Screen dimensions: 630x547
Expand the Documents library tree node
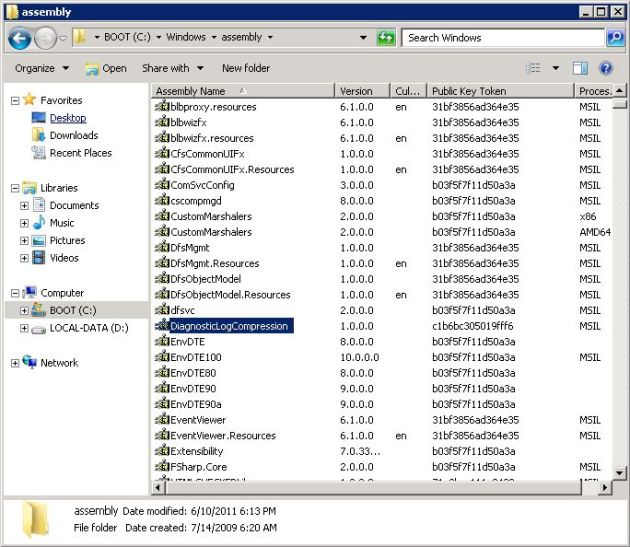tap(24, 205)
